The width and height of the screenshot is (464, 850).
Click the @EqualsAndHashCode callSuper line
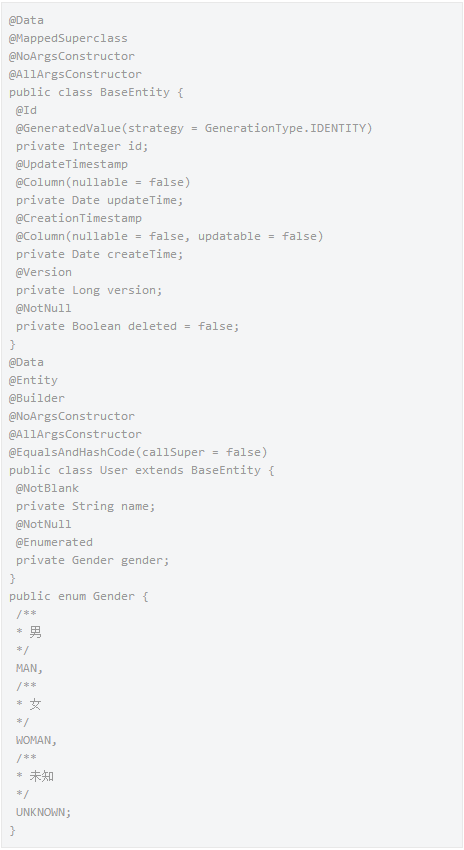point(138,452)
